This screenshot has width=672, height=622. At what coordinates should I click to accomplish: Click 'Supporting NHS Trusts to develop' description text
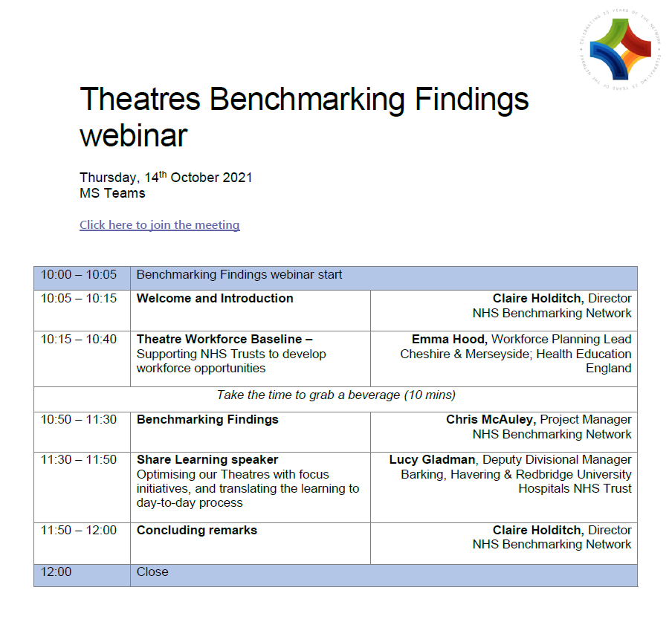(x=231, y=354)
